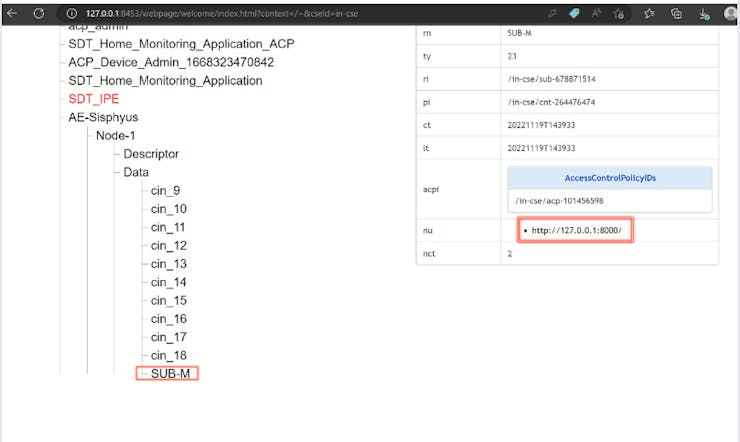The height and width of the screenshot is (442, 740).
Task: Select cin_18 content instance
Action: click(168, 356)
